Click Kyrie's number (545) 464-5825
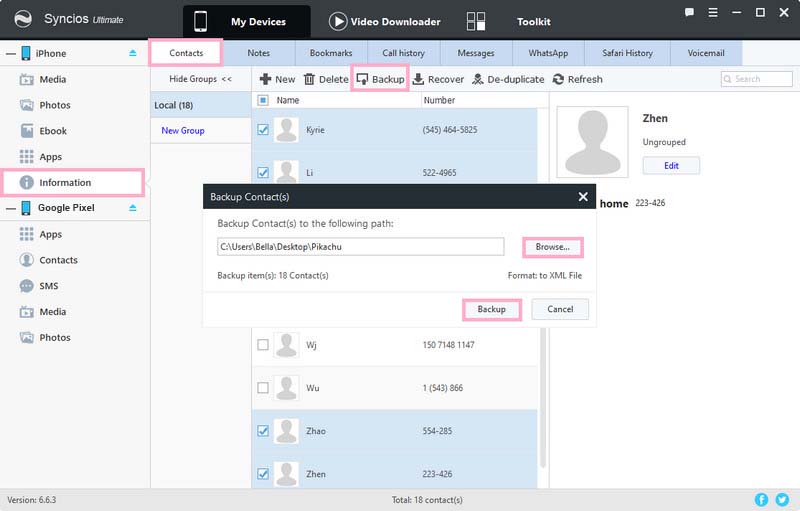The height and width of the screenshot is (511, 800). pyautogui.click(x=449, y=130)
